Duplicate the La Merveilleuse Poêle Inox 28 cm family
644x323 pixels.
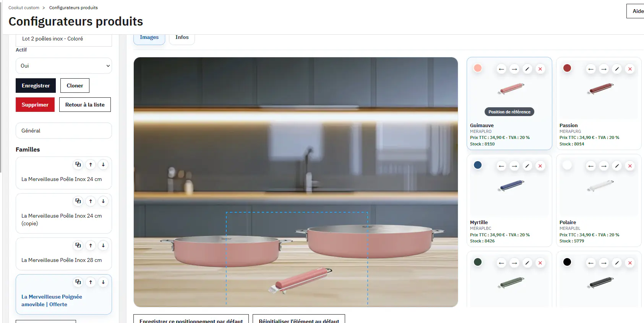pyautogui.click(x=78, y=245)
